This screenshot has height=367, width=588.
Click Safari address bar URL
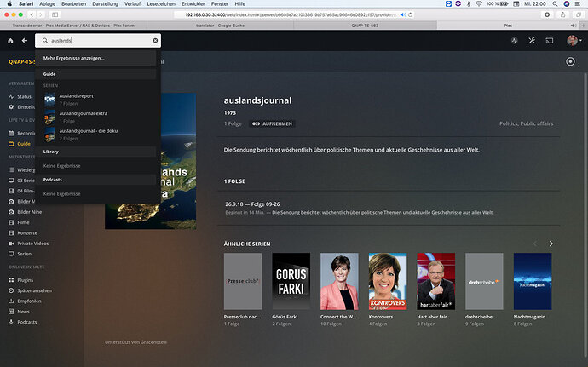tap(289, 14)
